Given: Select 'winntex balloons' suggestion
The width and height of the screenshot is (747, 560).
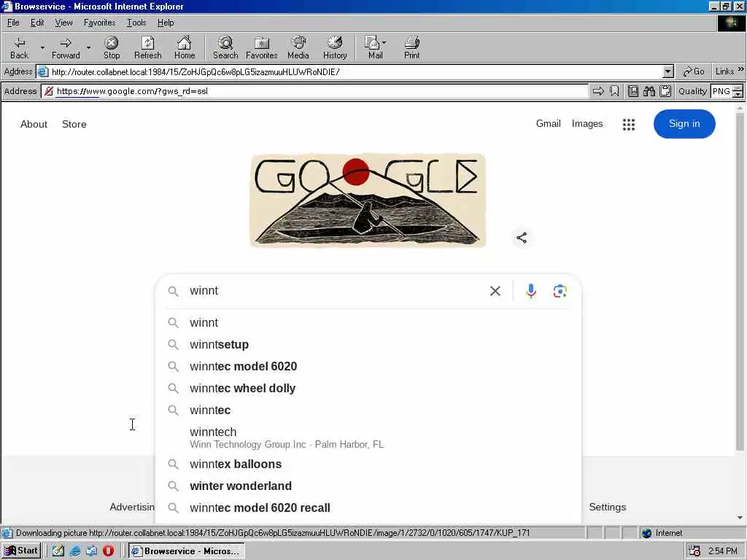Looking at the screenshot, I should [x=368, y=464].
